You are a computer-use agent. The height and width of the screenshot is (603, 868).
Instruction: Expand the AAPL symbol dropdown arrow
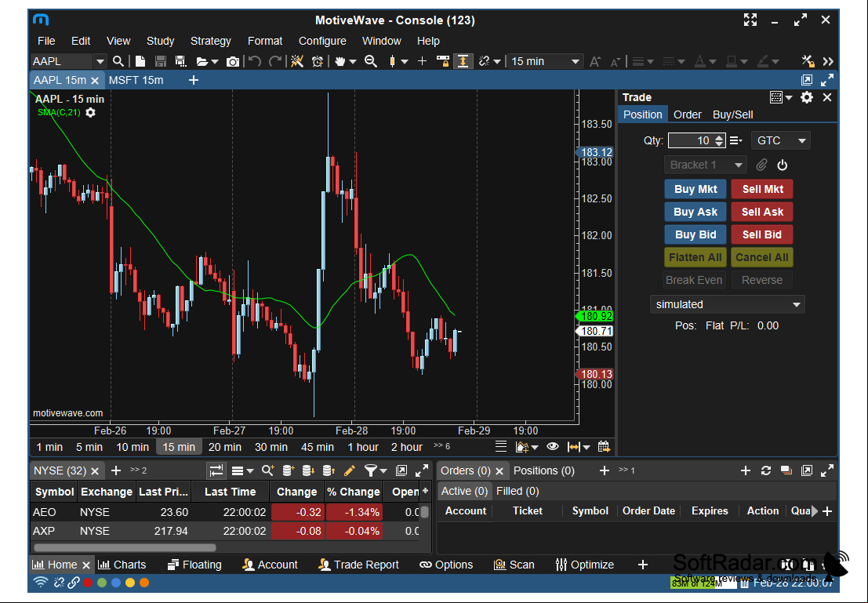coord(100,61)
